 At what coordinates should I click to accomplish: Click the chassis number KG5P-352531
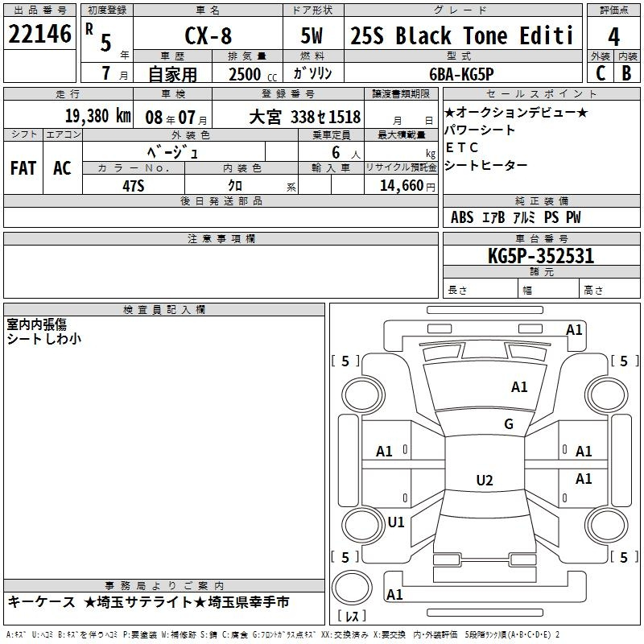click(540, 257)
